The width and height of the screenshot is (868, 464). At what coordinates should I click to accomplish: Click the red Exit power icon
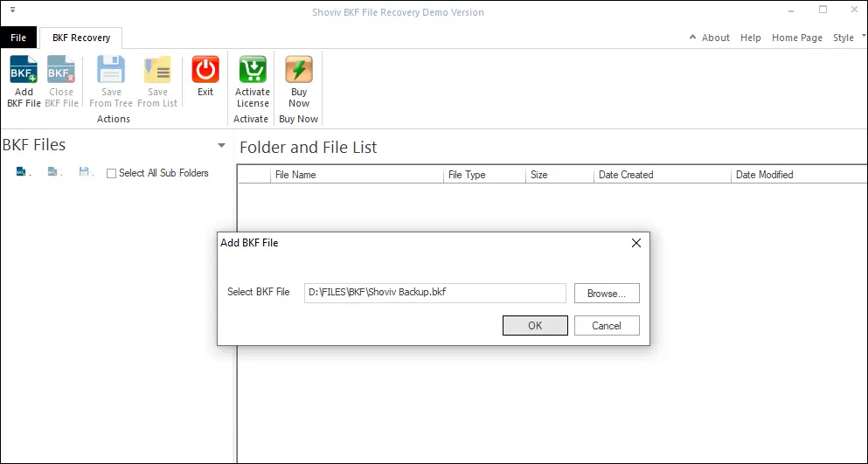(205, 69)
